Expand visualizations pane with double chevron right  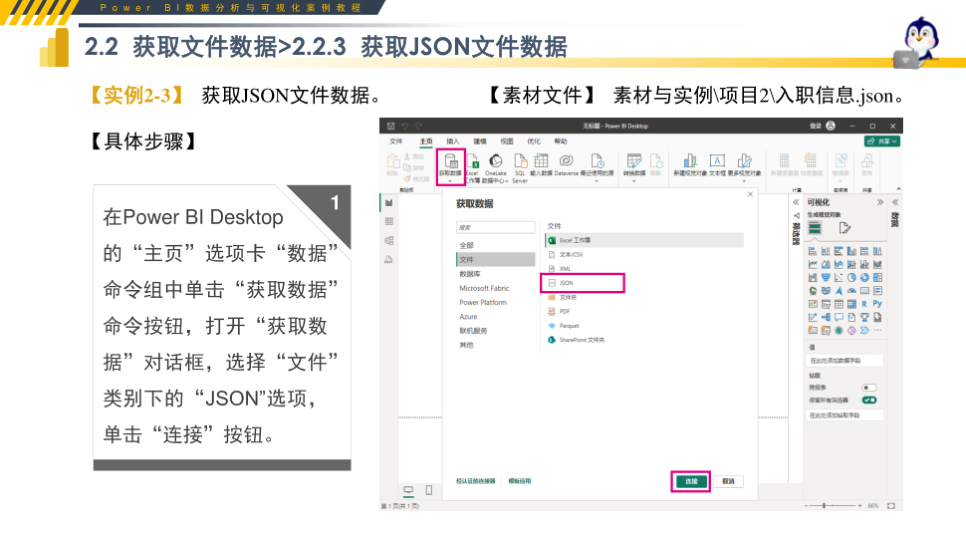click(880, 202)
